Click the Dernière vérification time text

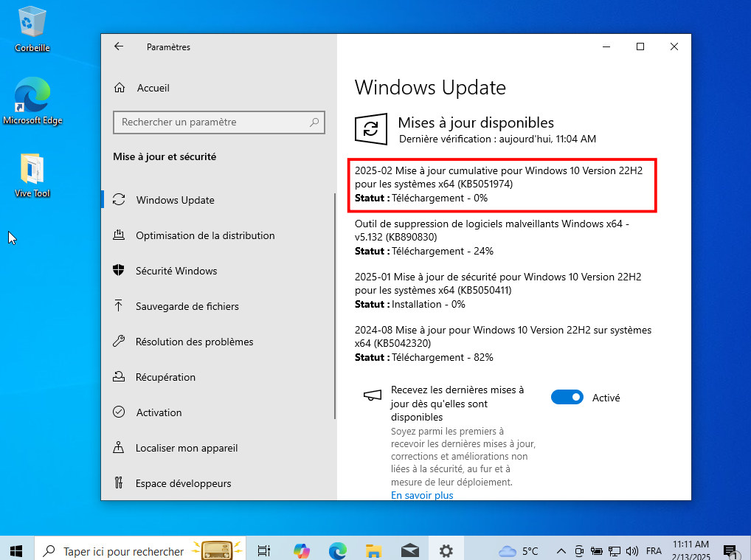coord(497,139)
